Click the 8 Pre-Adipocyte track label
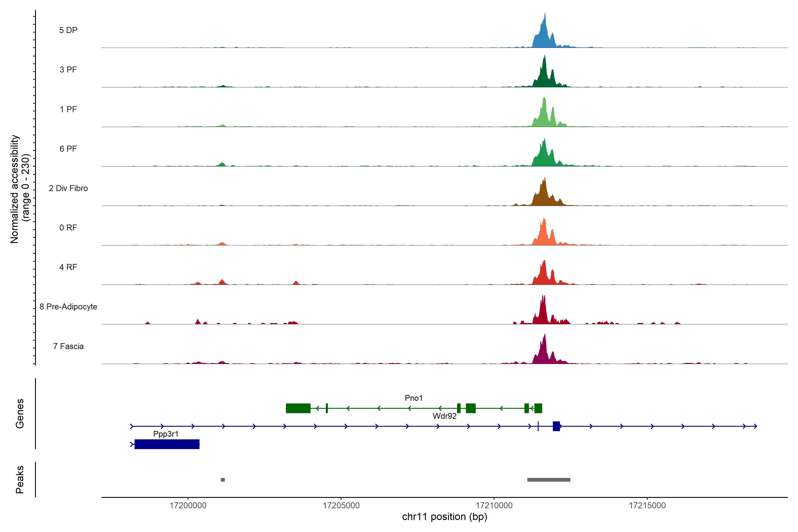798x532 pixels. pyautogui.click(x=68, y=307)
